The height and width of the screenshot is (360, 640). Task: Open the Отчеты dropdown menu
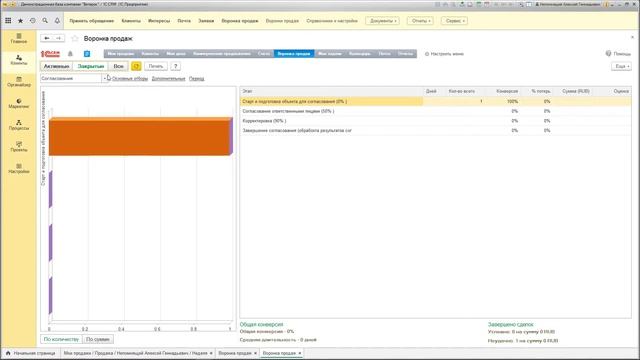(x=420, y=20)
